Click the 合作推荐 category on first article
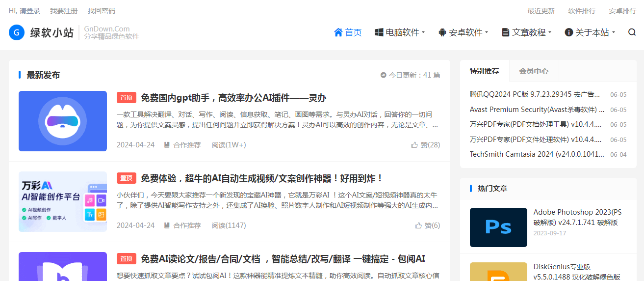This screenshot has width=644, height=281. pyautogui.click(x=187, y=145)
